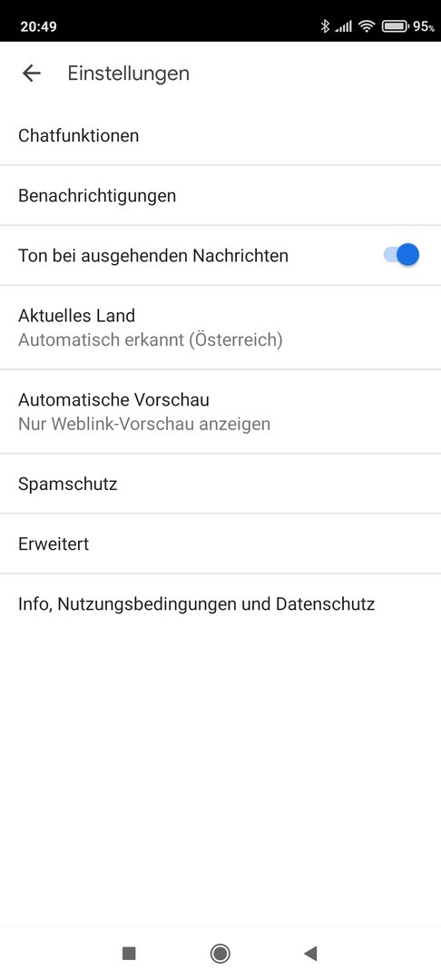Disable Ton bei ausgehenden Nachrichten switch
Viewport: 441px width, 980px height.
(x=401, y=255)
